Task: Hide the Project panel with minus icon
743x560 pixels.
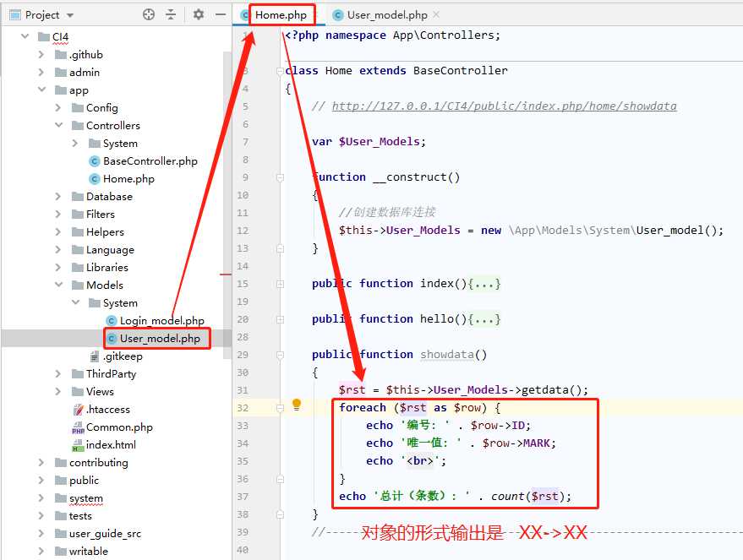Action: click(x=221, y=14)
